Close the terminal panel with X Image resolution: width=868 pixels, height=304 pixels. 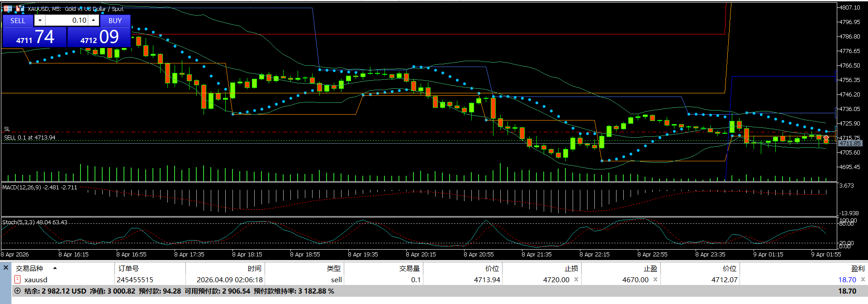tap(6, 268)
